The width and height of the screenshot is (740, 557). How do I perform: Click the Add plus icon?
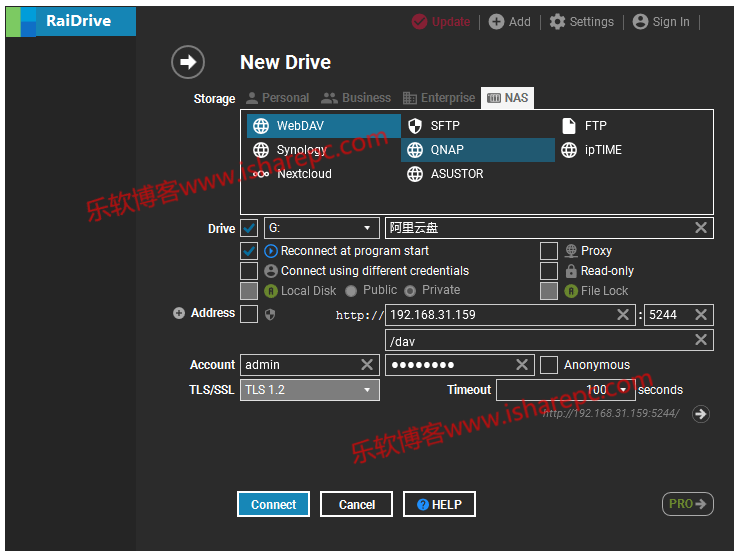pos(496,22)
